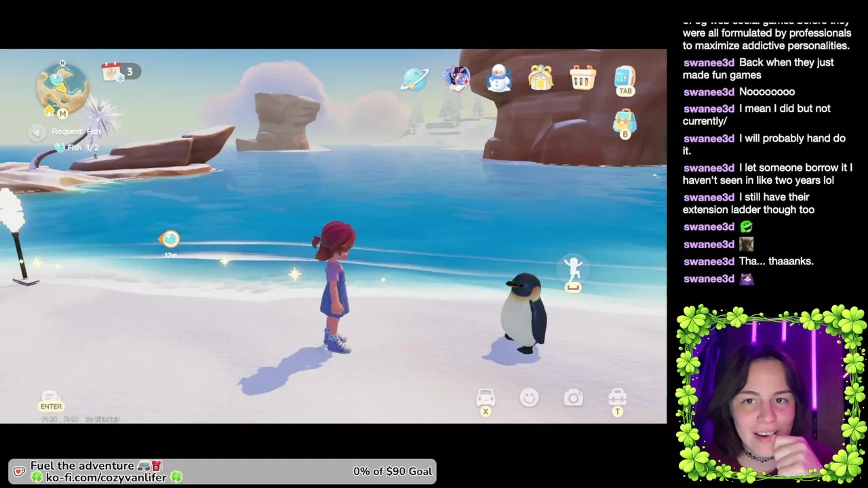Open the smiley emote icon
Viewport: 868px width, 488px height.
pos(529,398)
